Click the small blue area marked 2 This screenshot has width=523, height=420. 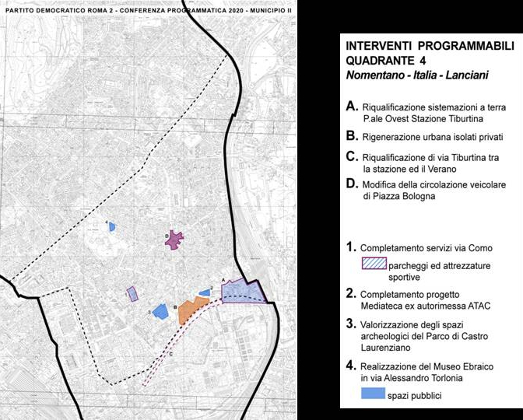tap(205, 293)
